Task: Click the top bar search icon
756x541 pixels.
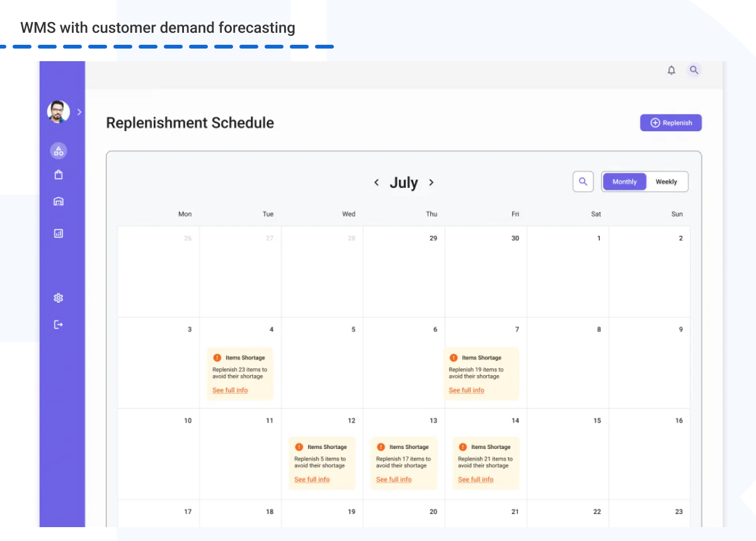Action: point(694,70)
